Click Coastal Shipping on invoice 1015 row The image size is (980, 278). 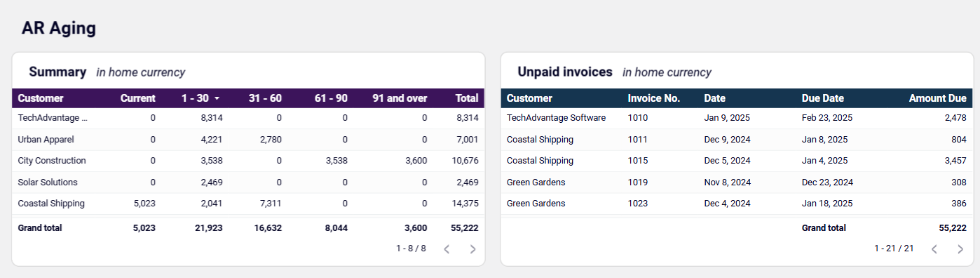[x=540, y=161]
